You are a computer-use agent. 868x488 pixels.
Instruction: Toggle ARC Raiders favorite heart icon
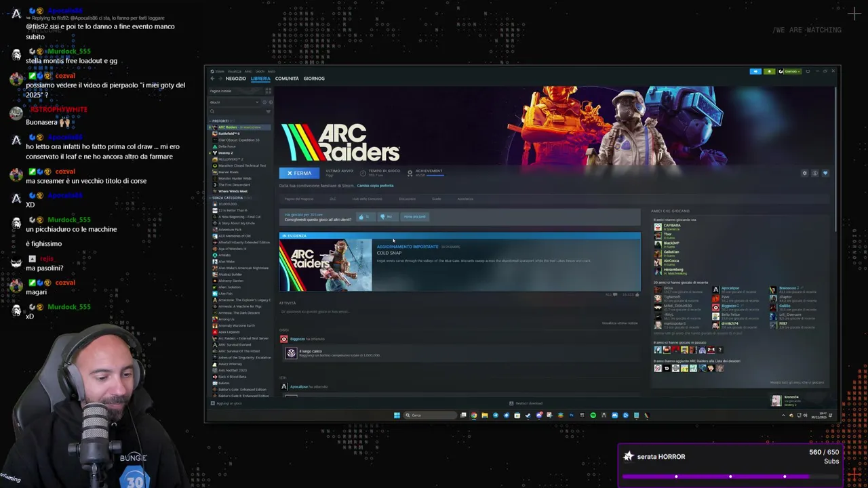(825, 174)
